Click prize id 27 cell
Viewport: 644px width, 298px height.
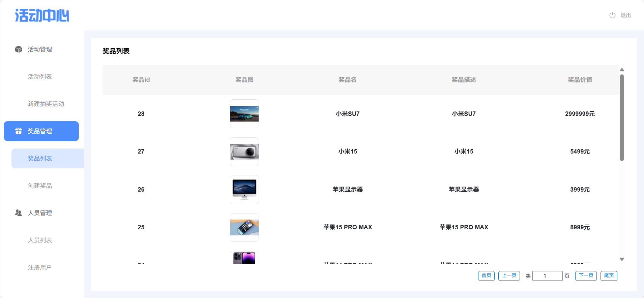pos(141,152)
